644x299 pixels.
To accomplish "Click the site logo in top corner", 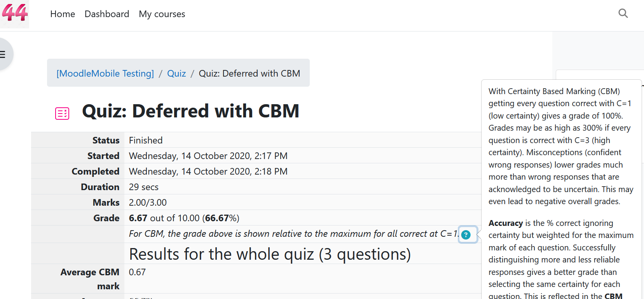I will click(14, 14).
